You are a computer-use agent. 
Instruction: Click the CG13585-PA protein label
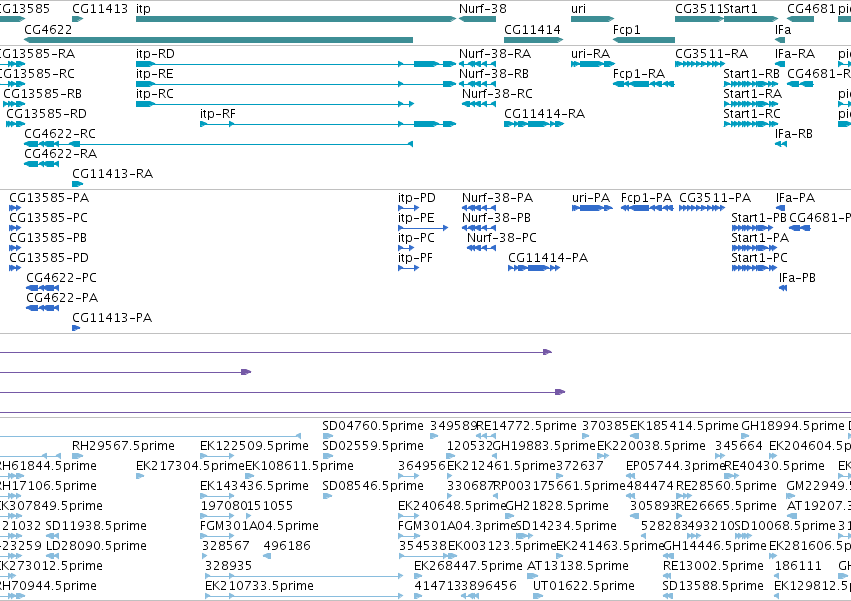49,198
